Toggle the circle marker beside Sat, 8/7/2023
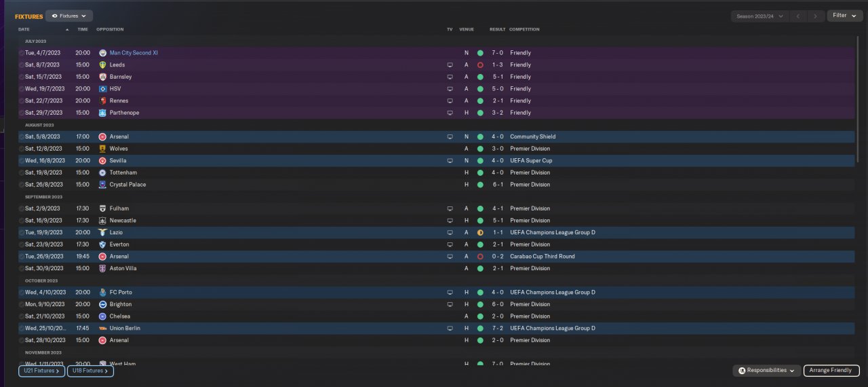Image resolution: width=868 pixels, height=387 pixels. pos(21,65)
